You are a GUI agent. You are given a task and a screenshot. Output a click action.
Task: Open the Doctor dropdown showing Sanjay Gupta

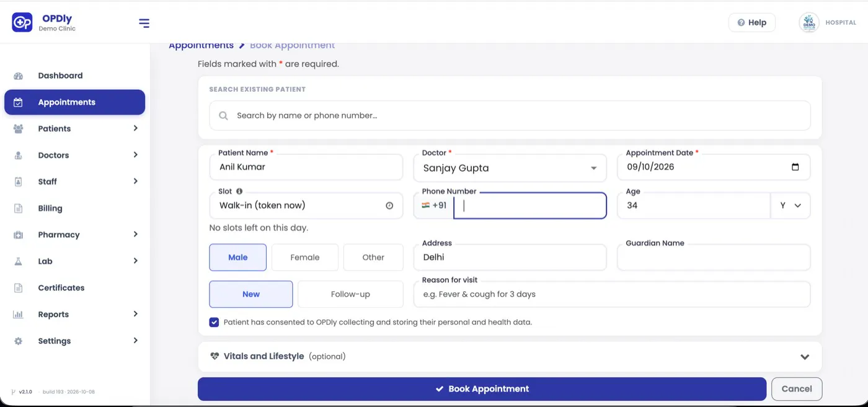pos(510,168)
